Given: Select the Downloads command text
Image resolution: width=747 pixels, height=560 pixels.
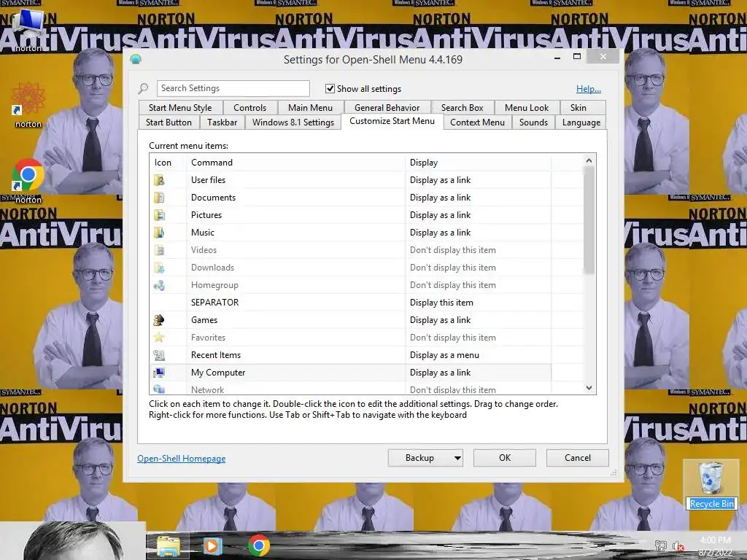Looking at the screenshot, I should coord(212,268).
